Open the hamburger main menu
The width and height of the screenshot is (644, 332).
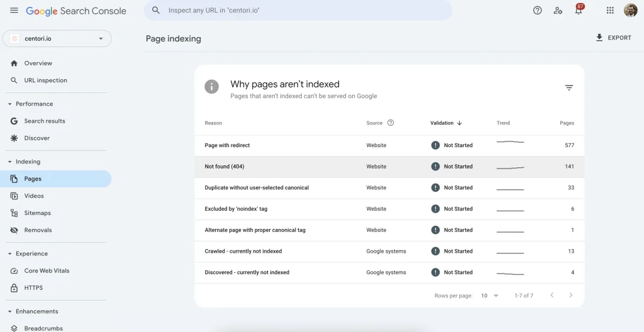14,11
